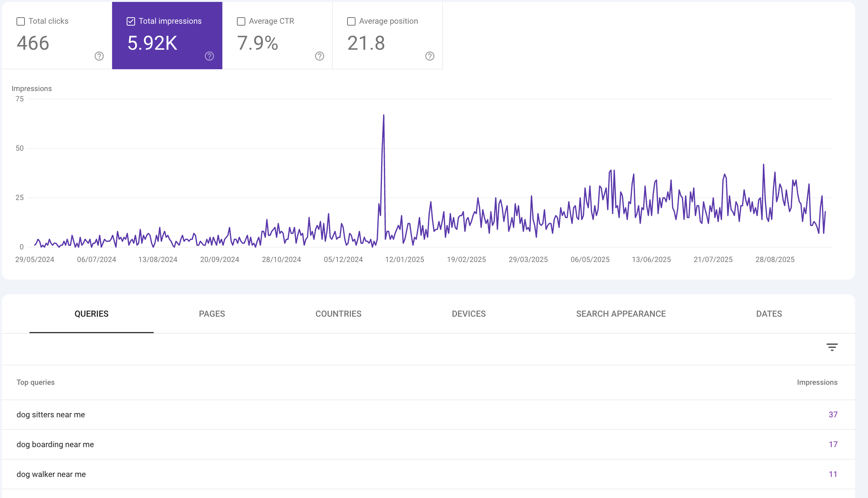Uncheck the Total impressions checkbox
Viewport: 868px width, 498px height.
click(x=131, y=21)
